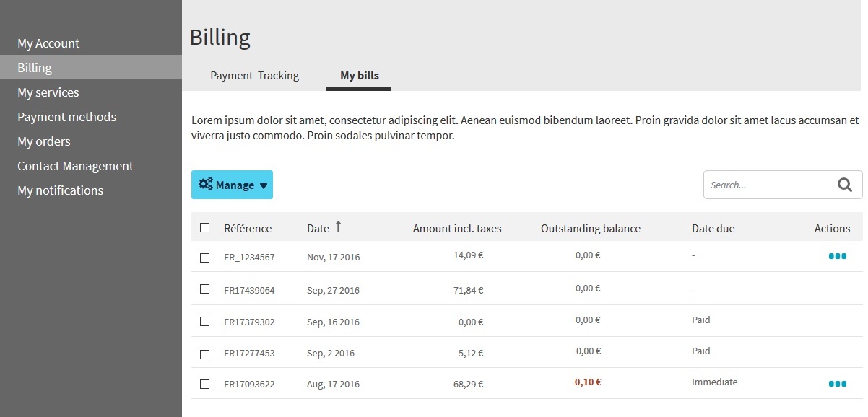The width and height of the screenshot is (868, 417).
Task: Select the My bills tab
Action: [359, 75]
